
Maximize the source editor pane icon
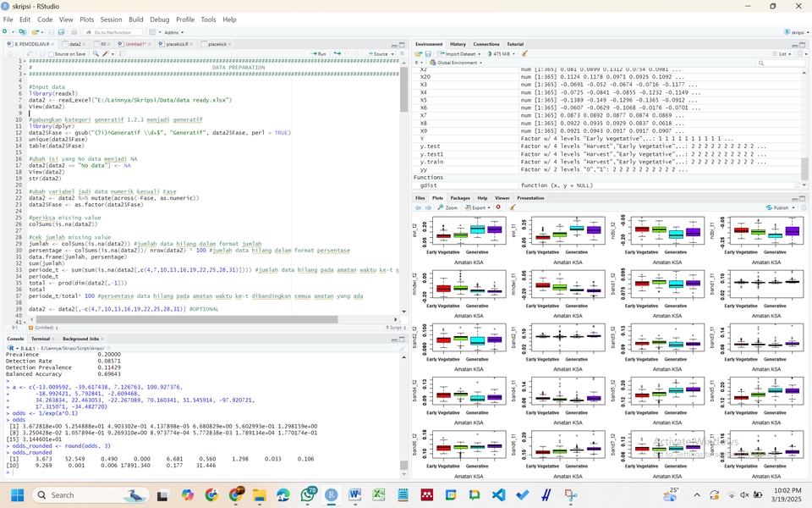(401, 45)
